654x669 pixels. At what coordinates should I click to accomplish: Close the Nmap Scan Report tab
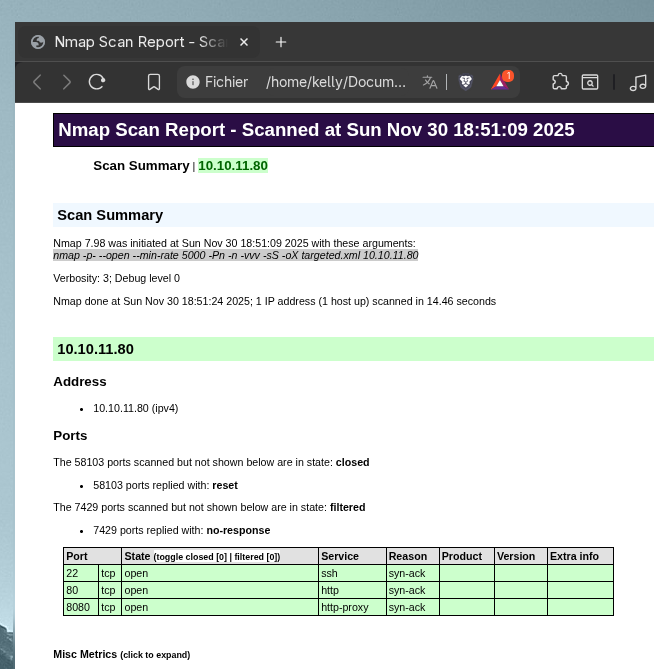point(244,42)
